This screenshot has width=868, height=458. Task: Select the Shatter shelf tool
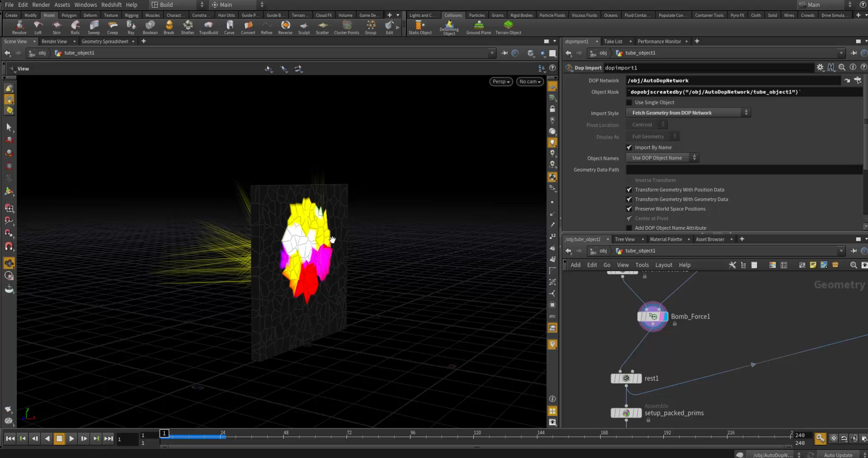pos(187,27)
